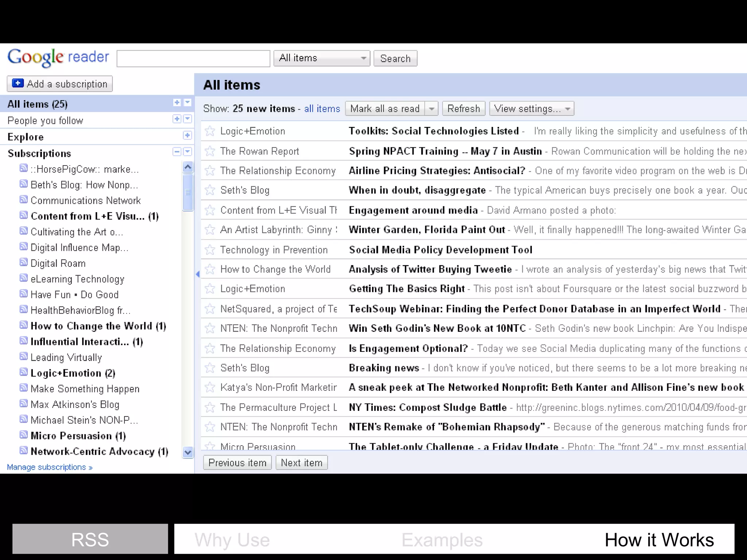Open Make Something Happen subscription
The height and width of the screenshot is (560, 747).
pos(85,389)
